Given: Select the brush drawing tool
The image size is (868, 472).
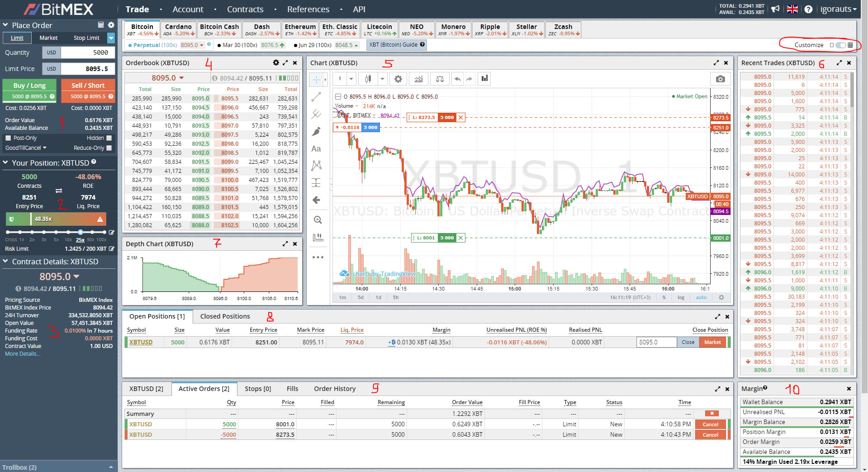Looking at the screenshot, I should pyautogui.click(x=317, y=131).
